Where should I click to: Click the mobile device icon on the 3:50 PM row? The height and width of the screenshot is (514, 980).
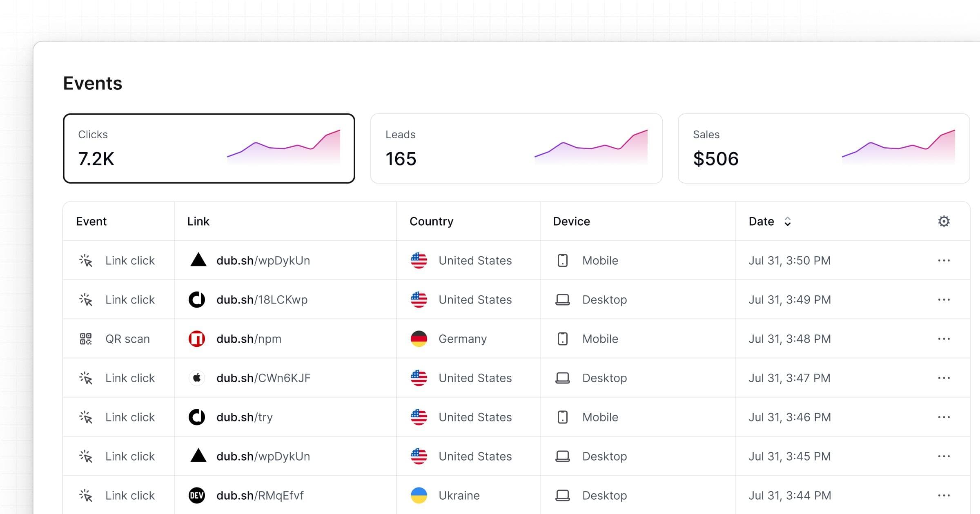tap(563, 260)
